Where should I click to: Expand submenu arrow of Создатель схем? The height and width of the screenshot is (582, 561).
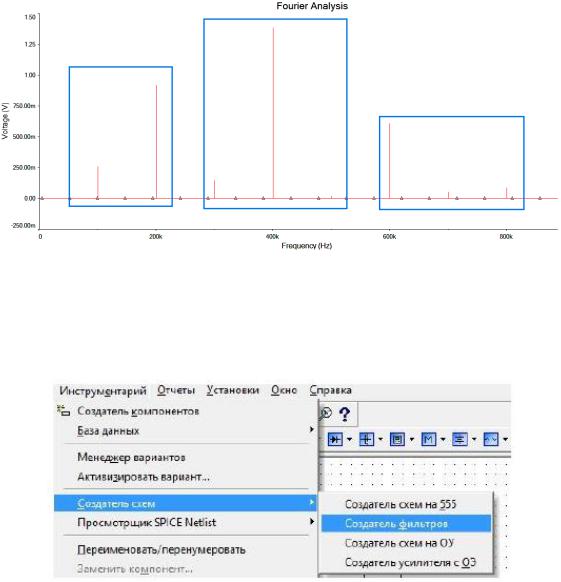coord(312,502)
